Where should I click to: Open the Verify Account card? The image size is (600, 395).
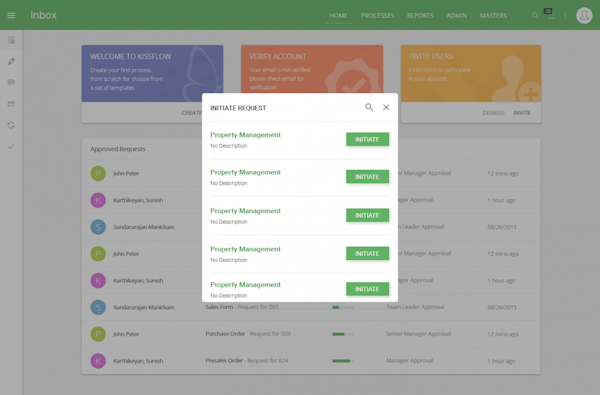312,69
